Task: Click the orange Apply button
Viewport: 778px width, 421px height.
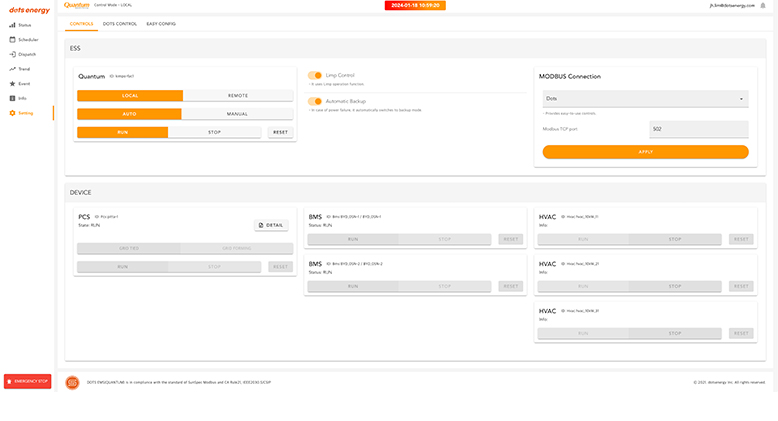Action: (645, 152)
